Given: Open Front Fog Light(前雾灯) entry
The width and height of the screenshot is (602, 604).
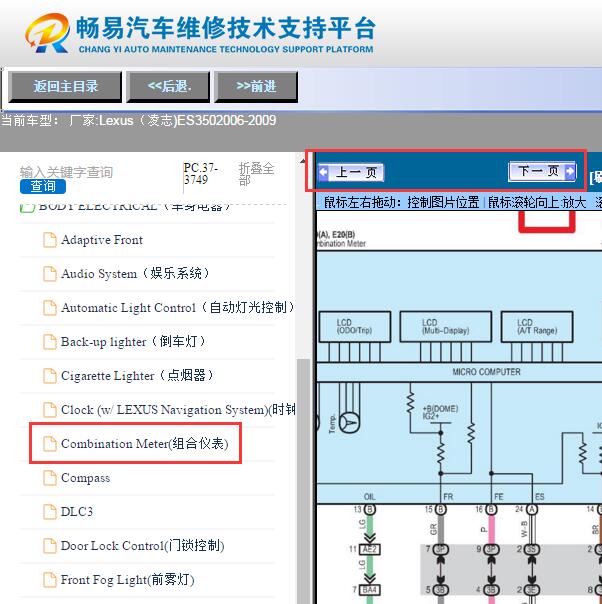Looking at the screenshot, I should [x=127, y=579].
